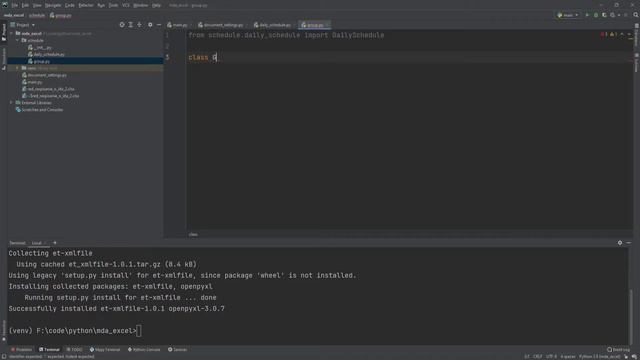Viewport: 640px width, 360px height.
Task: Collapse the mda_excel root folder
Action: (12, 33)
